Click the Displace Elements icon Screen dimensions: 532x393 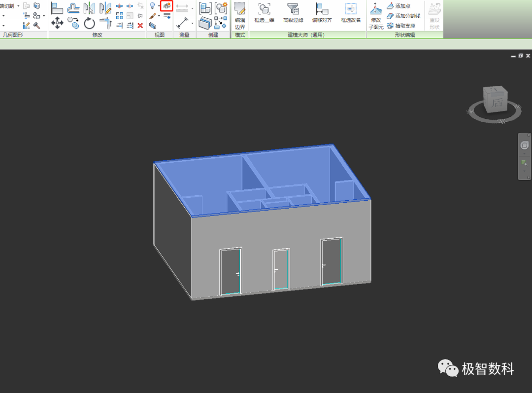(166, 6)
